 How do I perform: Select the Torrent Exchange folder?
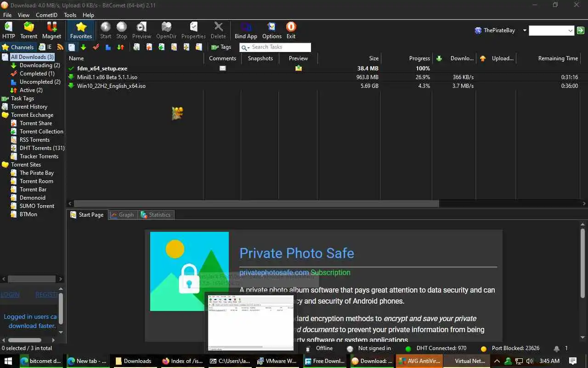[32, 115]
